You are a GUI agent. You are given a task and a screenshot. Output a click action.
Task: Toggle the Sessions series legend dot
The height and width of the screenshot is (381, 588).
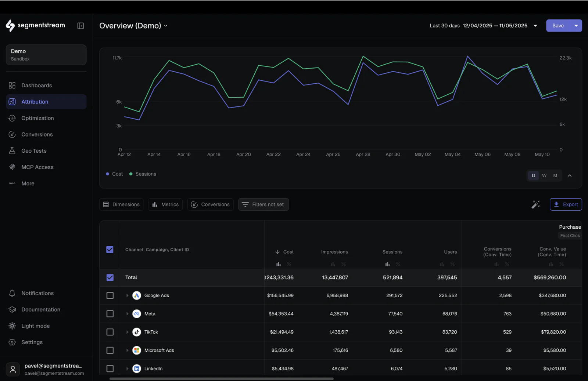(x=131, y=174)
